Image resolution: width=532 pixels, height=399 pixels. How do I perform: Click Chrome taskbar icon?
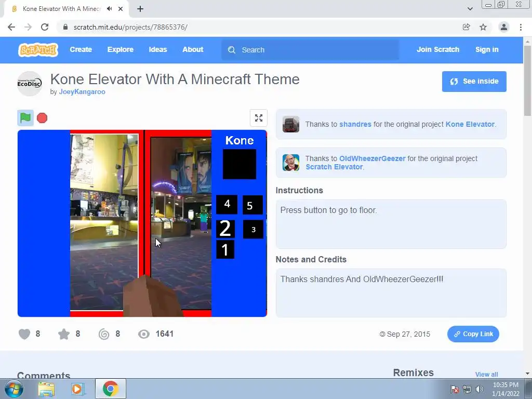[x=111, y=389]
